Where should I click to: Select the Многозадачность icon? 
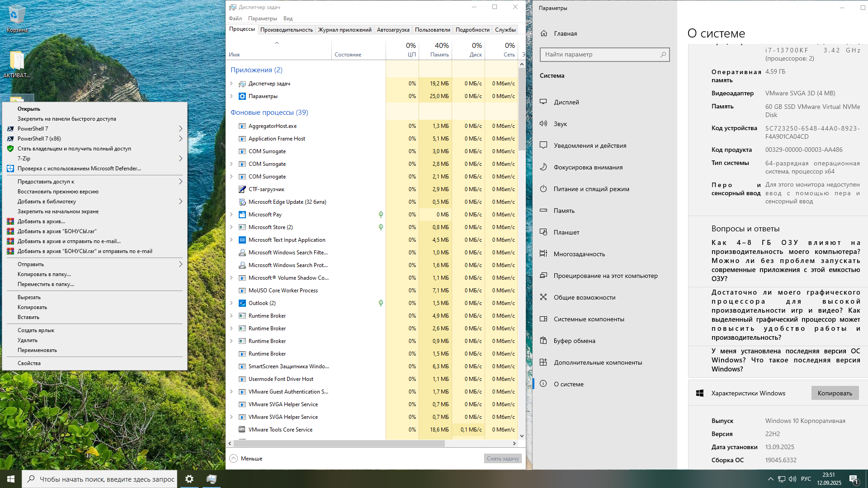pos(543,253)
